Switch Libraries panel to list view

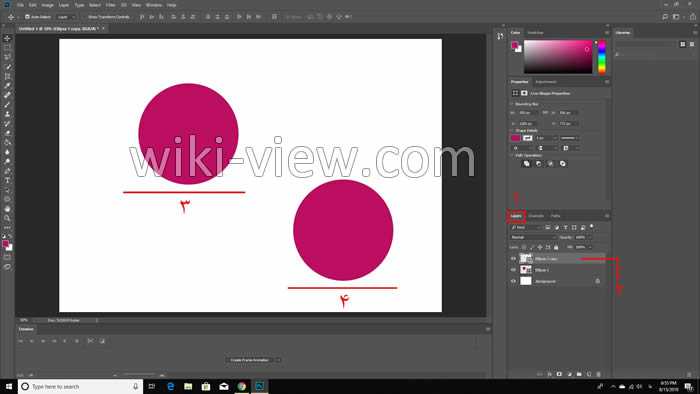692,44
